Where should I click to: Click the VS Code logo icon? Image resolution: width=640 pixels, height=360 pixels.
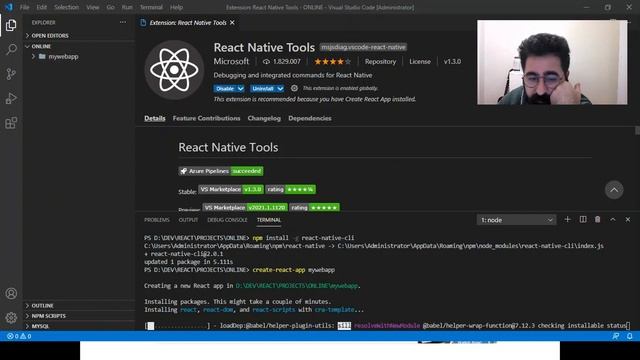pyautogui.click(x=9, y=7)
